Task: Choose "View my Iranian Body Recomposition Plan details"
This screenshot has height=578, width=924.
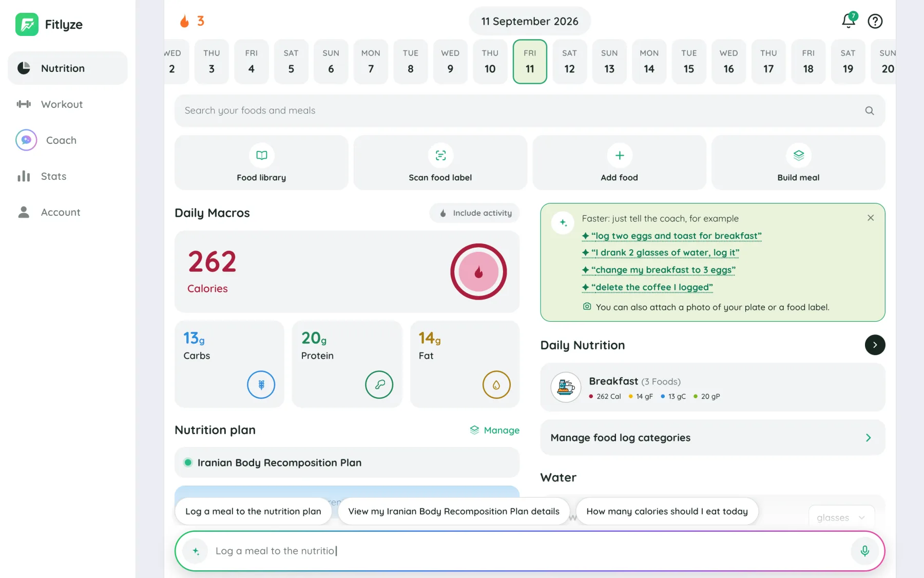Action: click(454, 511)
